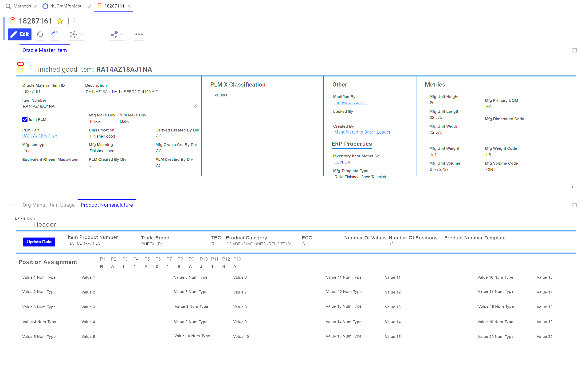Click the Methods tab search icon
Screen dimensions: 588x365
8,6
